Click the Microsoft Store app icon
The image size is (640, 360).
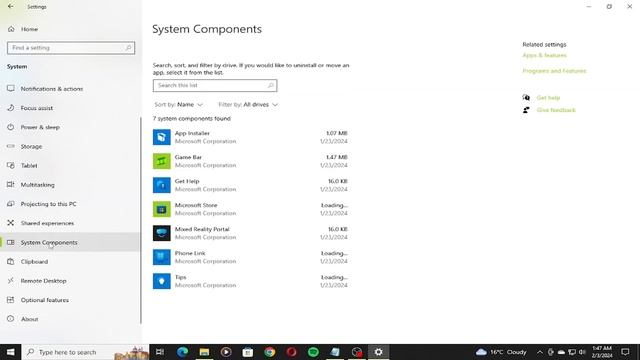click(x=162, y=209)
